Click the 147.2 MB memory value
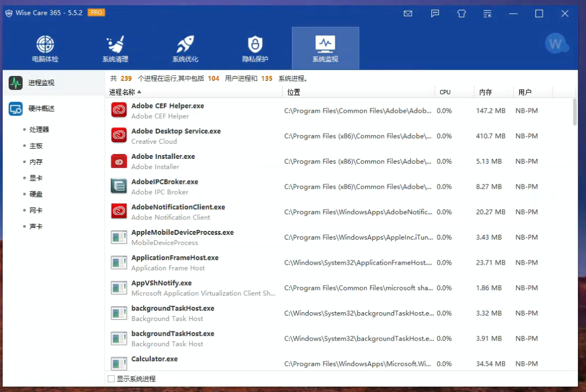Image resolution: width=586 pixels, height=392 pixels. coord(491,111)
